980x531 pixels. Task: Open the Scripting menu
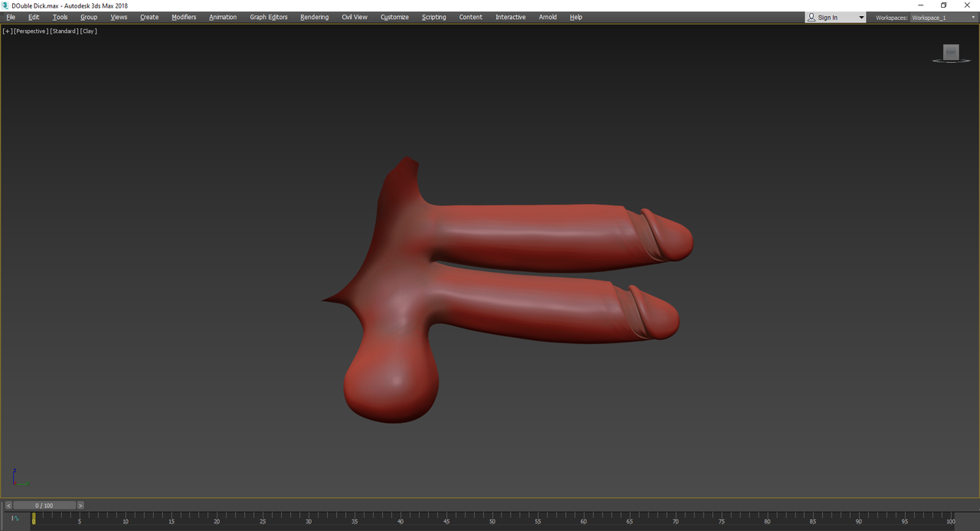pyautogui.click(x=434, y=17)
